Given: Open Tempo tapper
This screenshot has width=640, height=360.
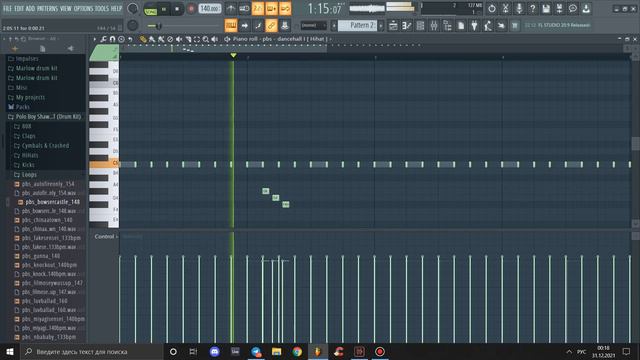Looking at the screenshot, I should click(488, 26).
